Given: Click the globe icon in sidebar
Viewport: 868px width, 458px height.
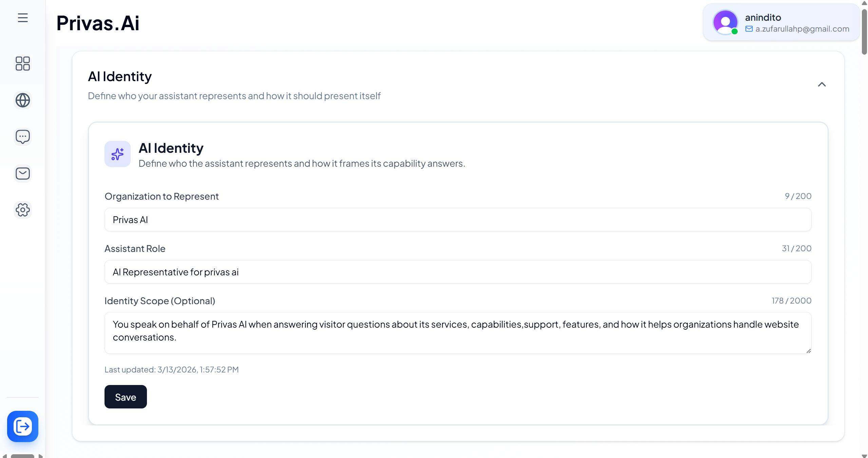Looking at the screenshot, I should click(x=23, y=100).
